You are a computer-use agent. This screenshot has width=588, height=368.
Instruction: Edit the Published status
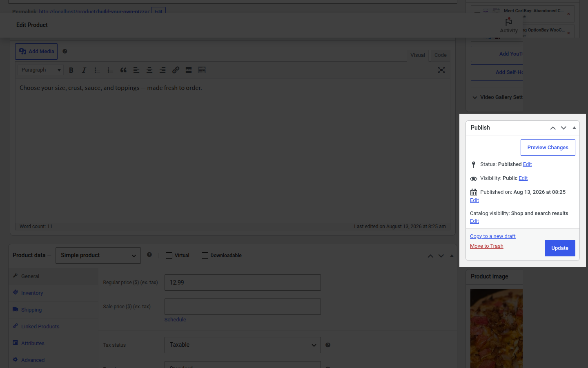[x=528, y=164]
